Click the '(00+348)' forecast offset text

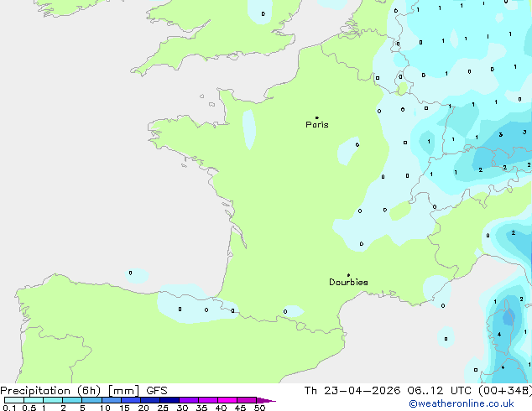[505, 391]
